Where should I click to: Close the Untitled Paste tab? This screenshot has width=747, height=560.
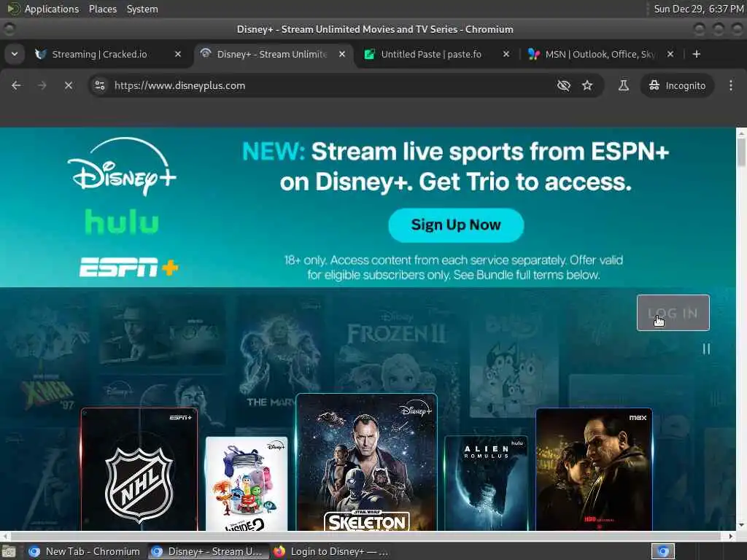(506, 54)
